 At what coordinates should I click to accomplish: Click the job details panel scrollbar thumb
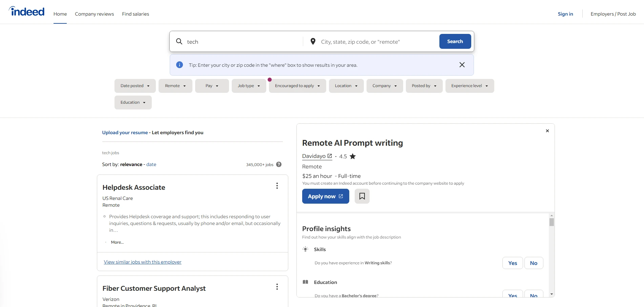click(x=552, y=222)
